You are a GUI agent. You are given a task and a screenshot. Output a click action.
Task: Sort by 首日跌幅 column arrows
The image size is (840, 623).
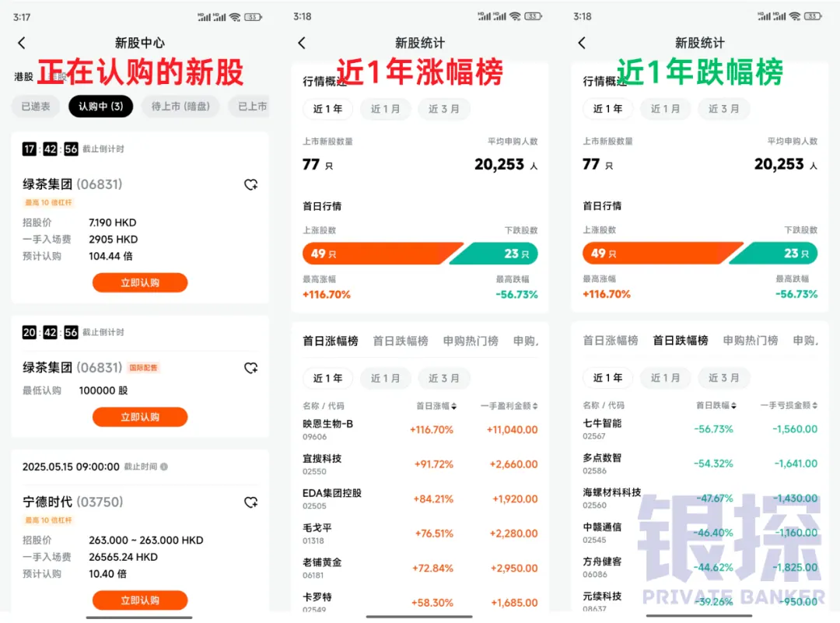tap(734, 406)
